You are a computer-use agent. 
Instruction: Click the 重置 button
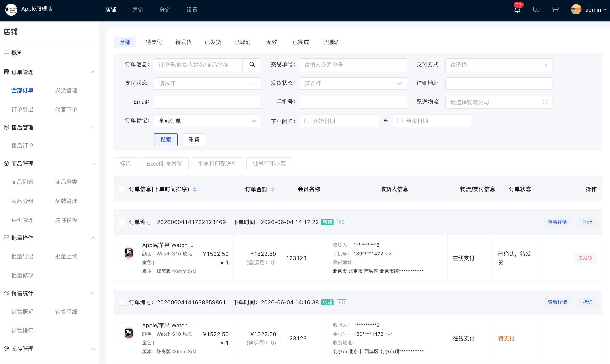tap(194, 140)
